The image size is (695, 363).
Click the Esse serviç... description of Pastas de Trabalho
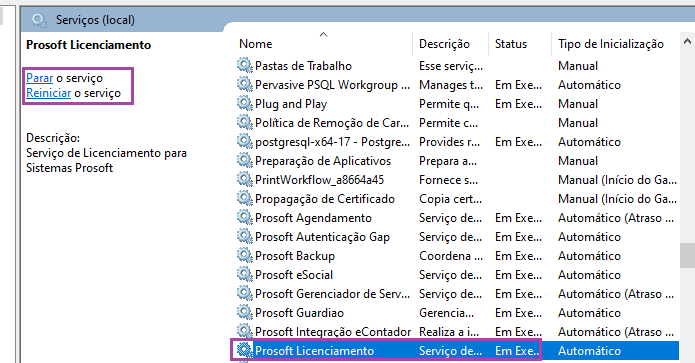coord(451,66)
